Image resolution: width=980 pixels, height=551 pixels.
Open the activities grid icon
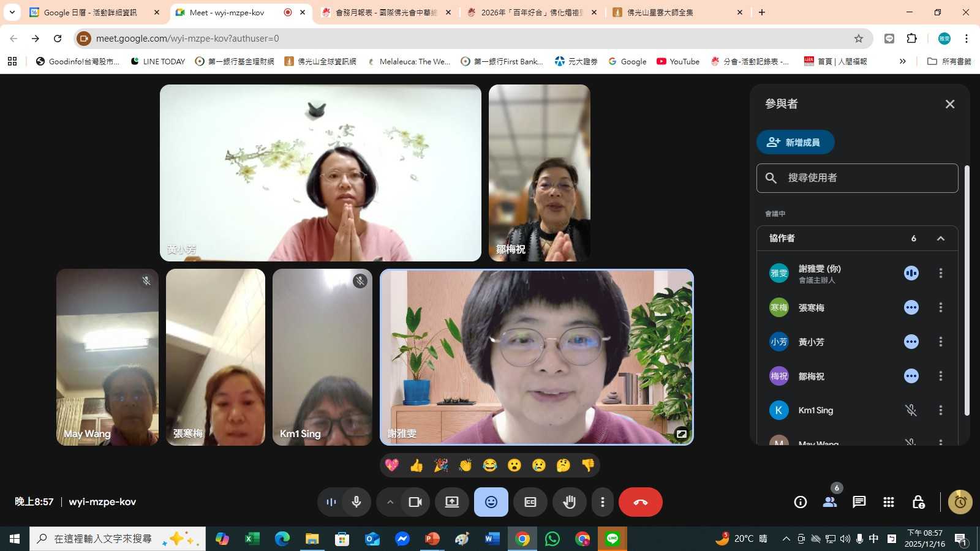(x=888, y=502)
